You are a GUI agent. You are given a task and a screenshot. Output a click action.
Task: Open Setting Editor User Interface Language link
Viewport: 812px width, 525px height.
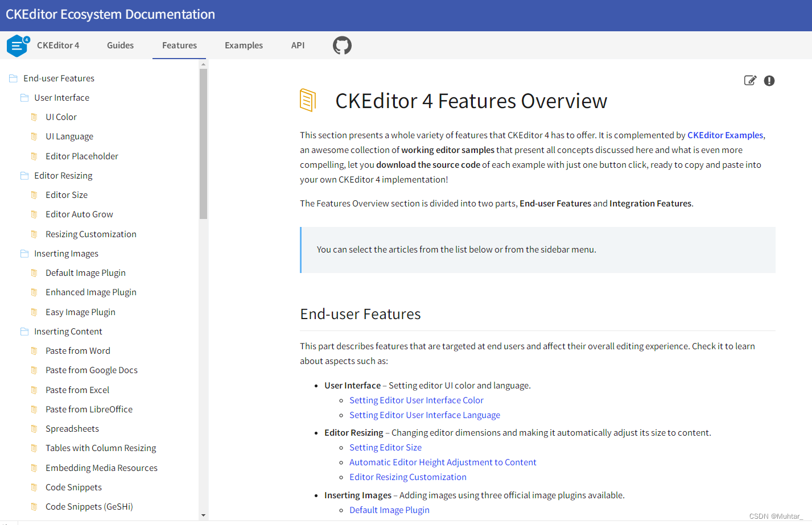click(424, 415)
